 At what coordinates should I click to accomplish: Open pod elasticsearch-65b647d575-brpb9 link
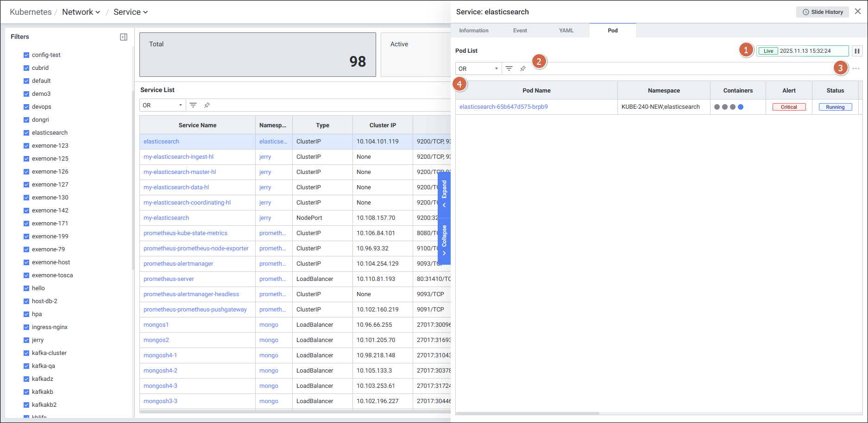tap(503, 107)
